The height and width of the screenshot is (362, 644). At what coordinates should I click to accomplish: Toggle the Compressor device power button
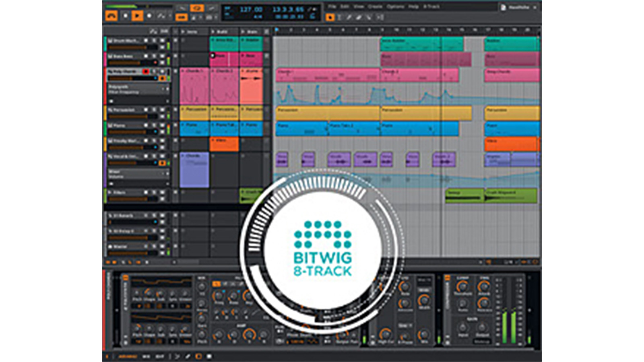447,278
